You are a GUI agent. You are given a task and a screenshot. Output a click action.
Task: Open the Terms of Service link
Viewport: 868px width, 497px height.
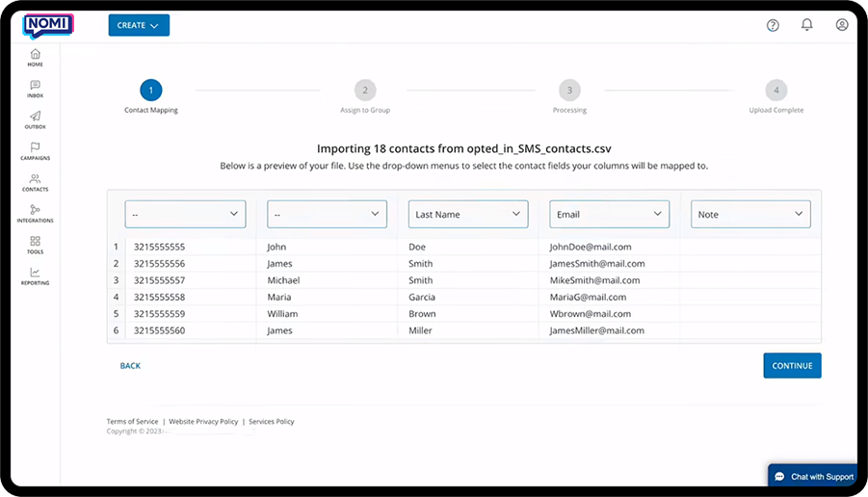click(x=132, y=422)
